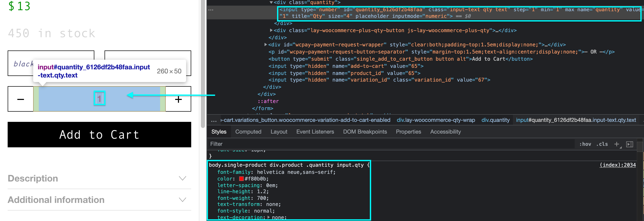Click the div.quantity breadcrumb
644x221 pixels.
coord(495,120)
